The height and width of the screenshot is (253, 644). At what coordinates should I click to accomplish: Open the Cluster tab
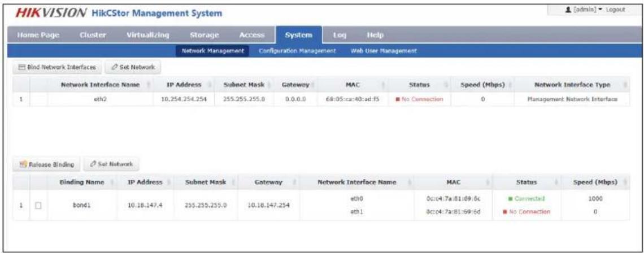(x=93, y=36)
